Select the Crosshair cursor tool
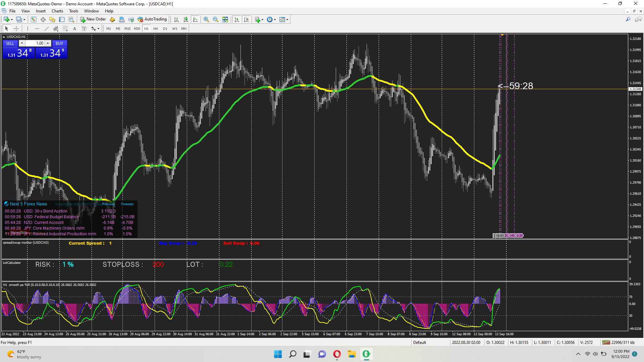Viewport: 644px width, 362px height. pyautogui.click(x=16, y=29)
